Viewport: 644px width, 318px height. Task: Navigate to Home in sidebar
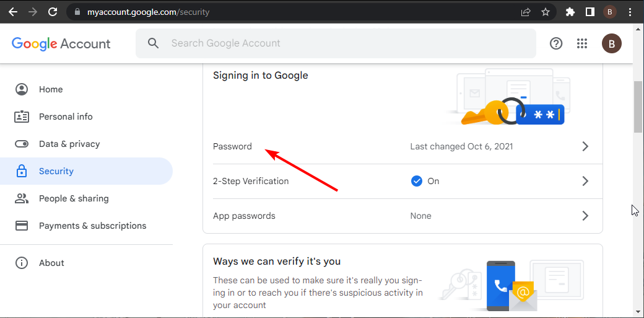(51, 89)
